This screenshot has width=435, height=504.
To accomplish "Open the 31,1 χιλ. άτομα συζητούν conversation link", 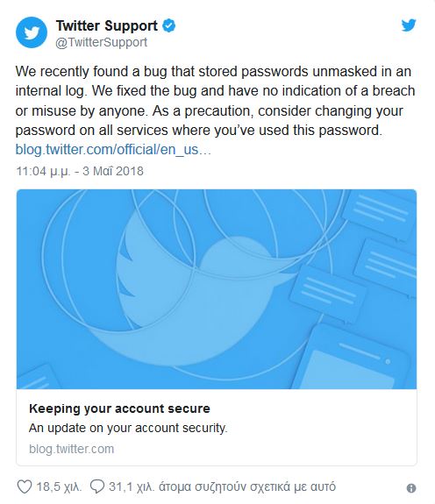I will (222, 486).
